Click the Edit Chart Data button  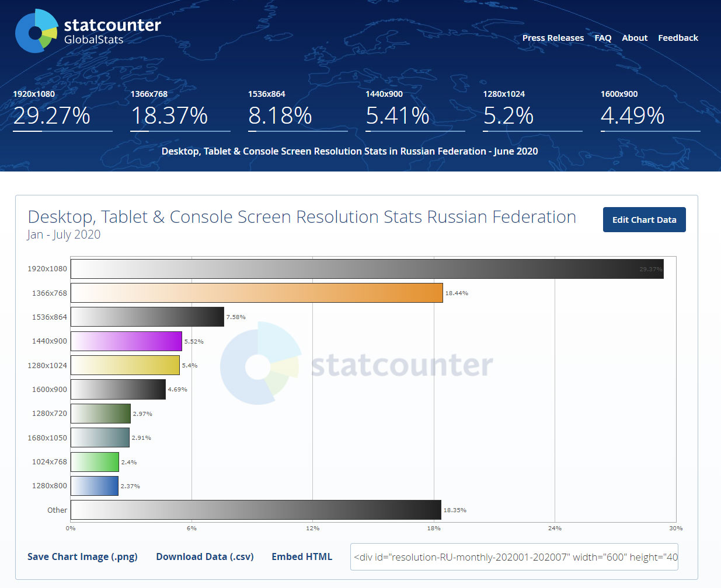coord(644,220)
